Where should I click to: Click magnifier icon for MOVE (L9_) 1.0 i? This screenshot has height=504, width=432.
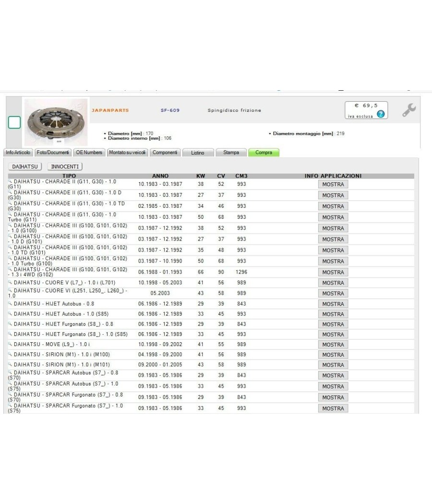coord(10,344)
